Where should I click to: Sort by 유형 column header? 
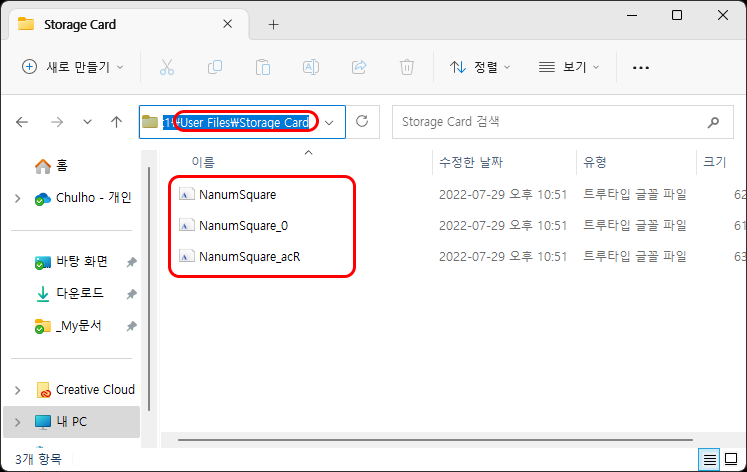click(595, 162)
